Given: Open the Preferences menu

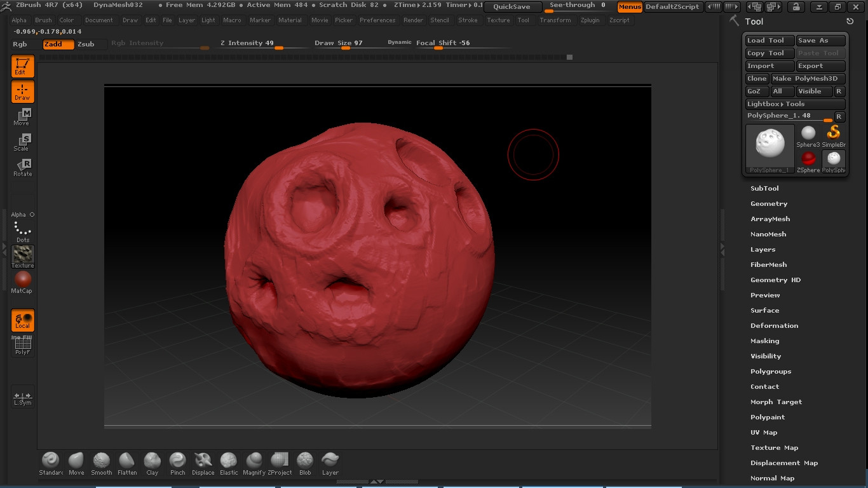Looking at the screenshot, I should click(x=377, y=20).
